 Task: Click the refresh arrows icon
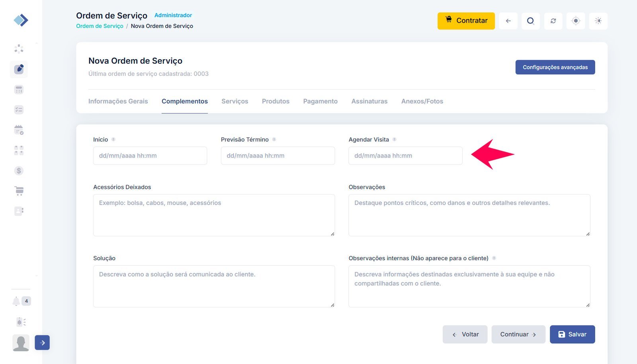tap(553, 21)
